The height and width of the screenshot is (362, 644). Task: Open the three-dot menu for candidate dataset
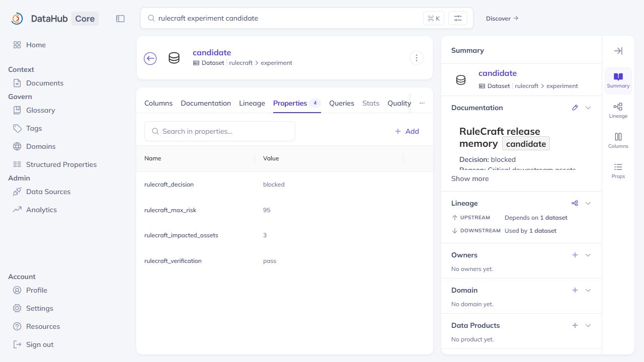point(416,58)
